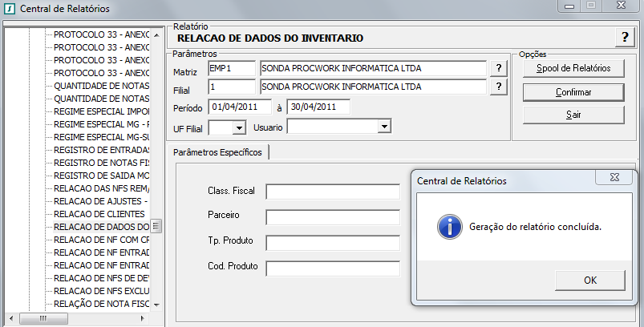Click the horizontal scrollbar left arrow

[11, 318]
